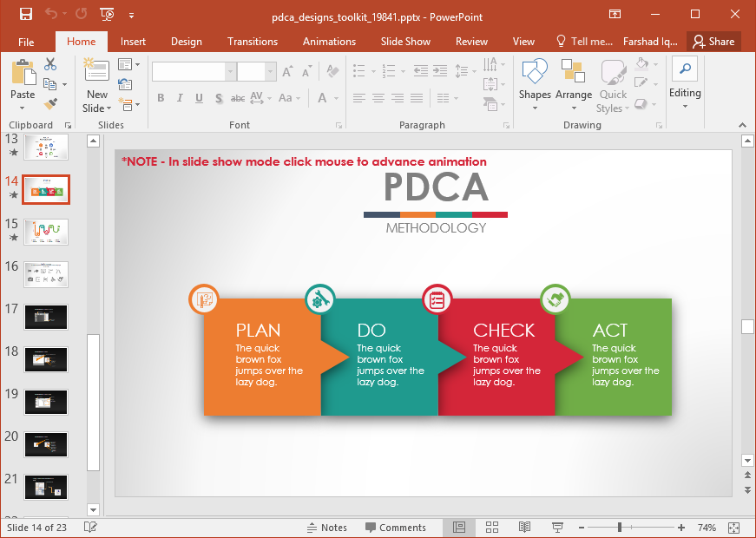The width and height of the screenshot is (756, 538).
Task: Toggle Underline formatting
Action: [x=199, y=98]
